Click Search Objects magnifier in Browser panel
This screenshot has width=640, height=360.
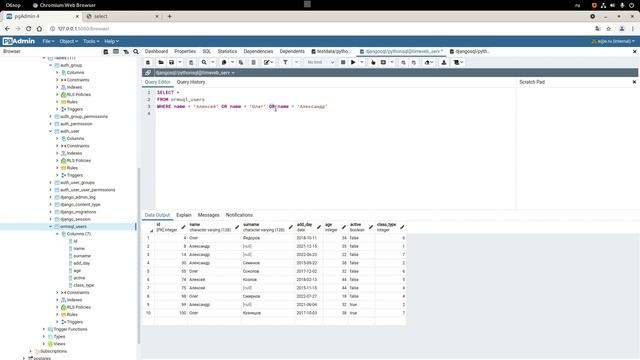point(136,52)
